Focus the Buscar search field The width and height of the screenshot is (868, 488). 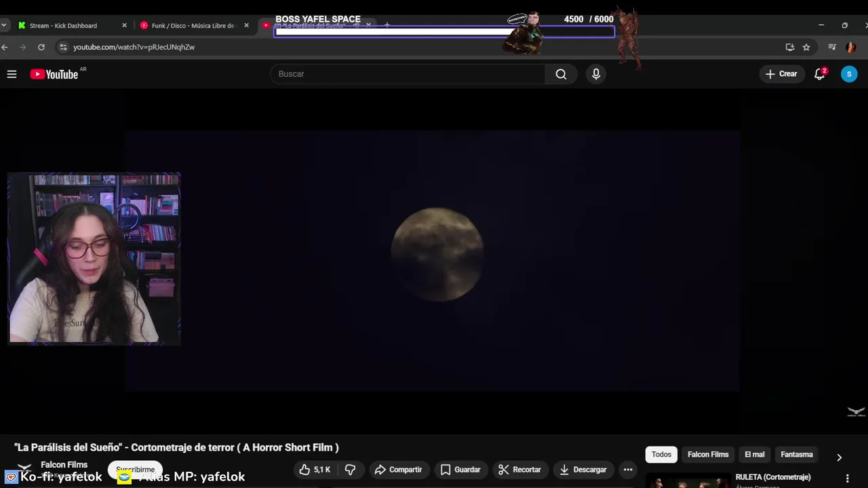click(x=408, y=74)
